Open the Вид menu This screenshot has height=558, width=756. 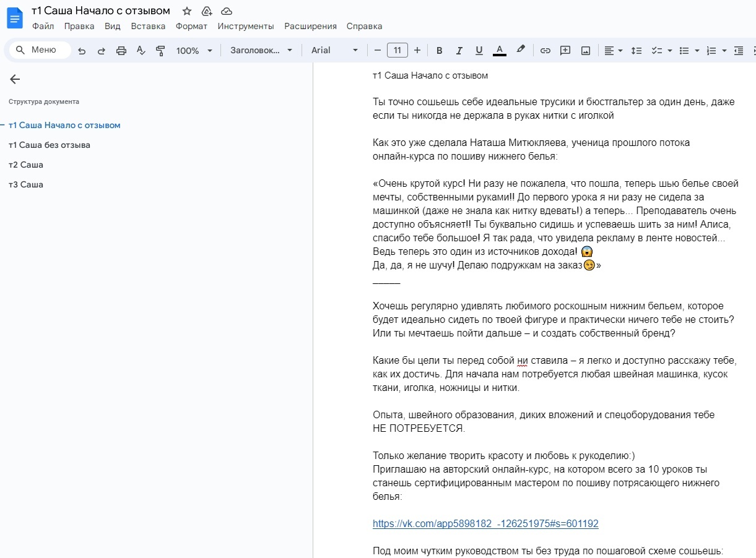click(113, 26)
